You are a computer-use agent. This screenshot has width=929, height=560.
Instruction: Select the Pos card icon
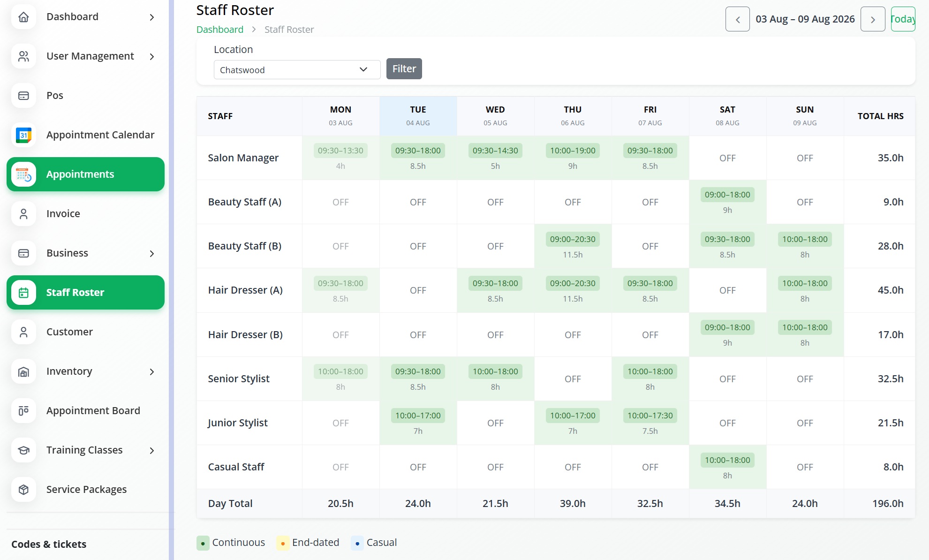tap(23, 96)
